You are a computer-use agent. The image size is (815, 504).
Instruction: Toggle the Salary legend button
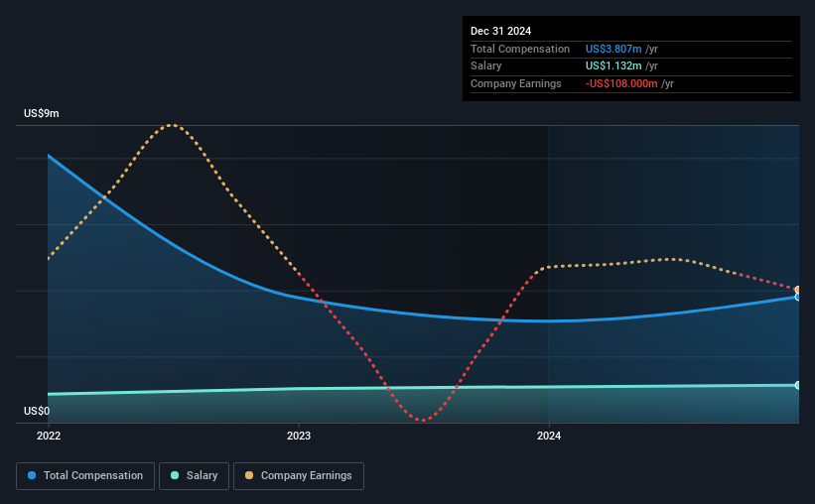click(x=194, y=476)
